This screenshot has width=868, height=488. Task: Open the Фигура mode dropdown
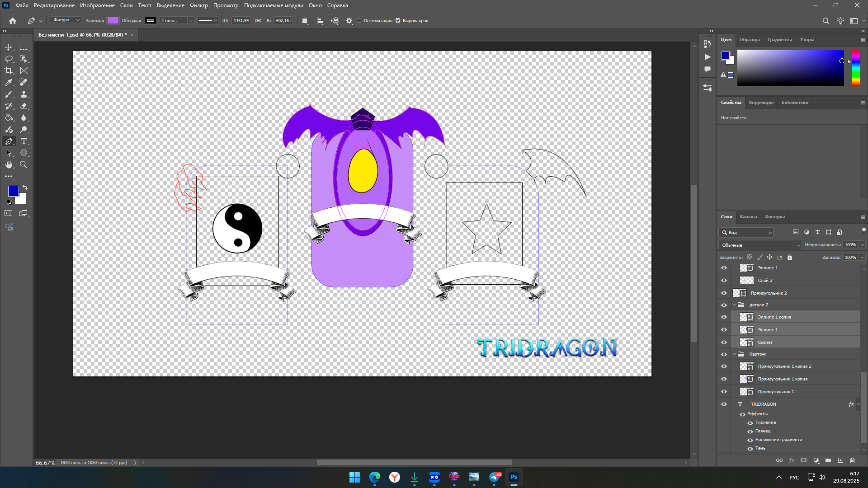[x=66, y=20]
